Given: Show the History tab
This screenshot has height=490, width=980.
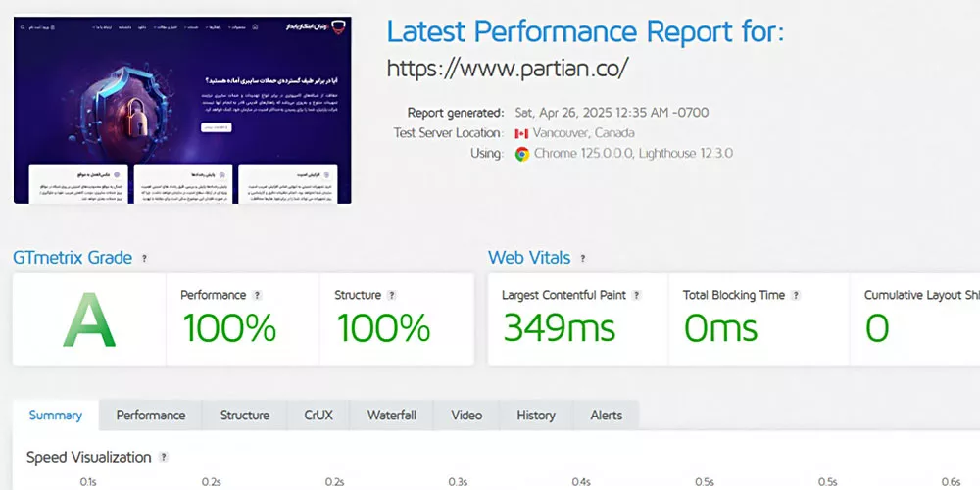Looking at the screenshot, I should coord(536,416).
